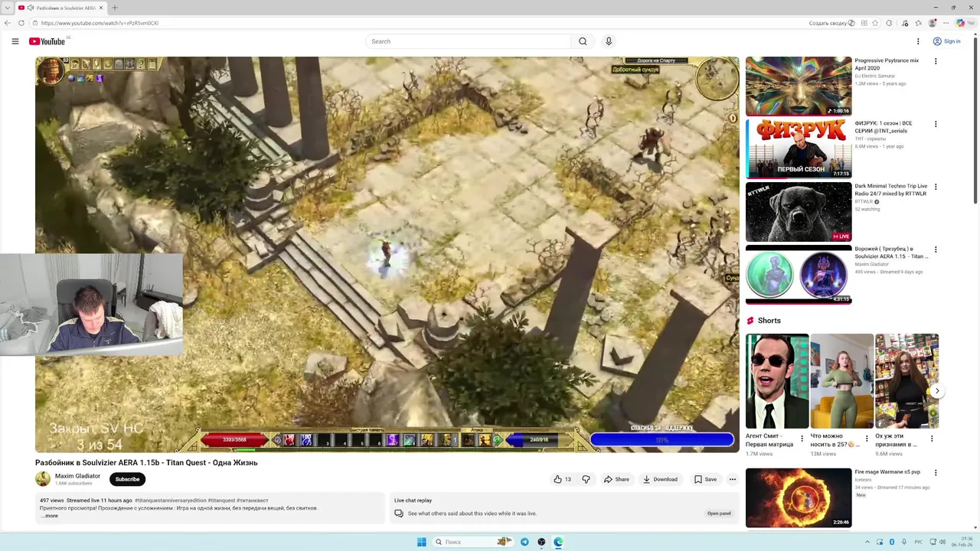
Task: Open options for Ох уж эти признания short
Action: 932,439
